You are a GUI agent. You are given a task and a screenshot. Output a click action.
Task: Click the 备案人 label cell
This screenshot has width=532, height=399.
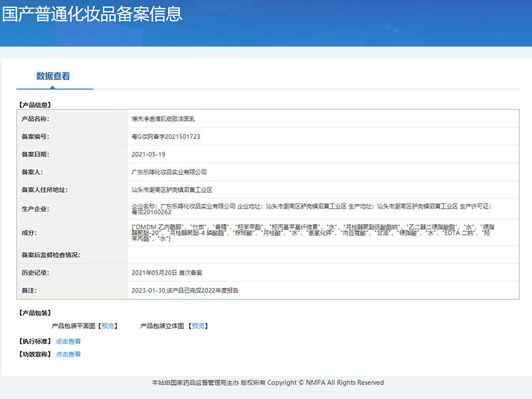pos(72,172)
